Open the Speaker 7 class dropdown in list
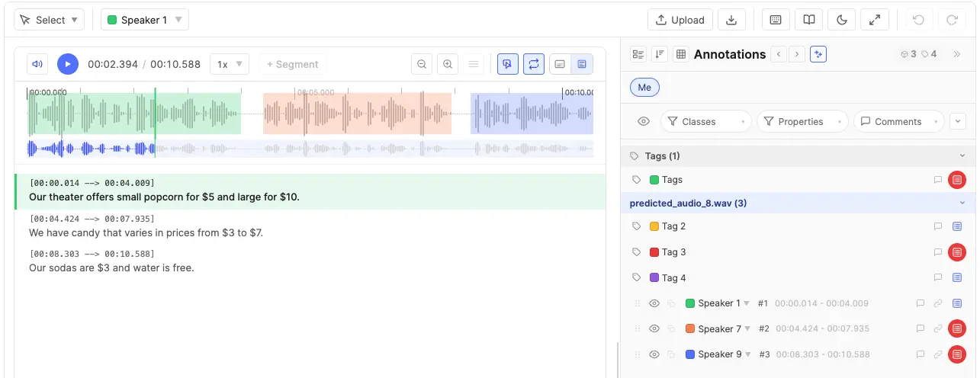 747,328
